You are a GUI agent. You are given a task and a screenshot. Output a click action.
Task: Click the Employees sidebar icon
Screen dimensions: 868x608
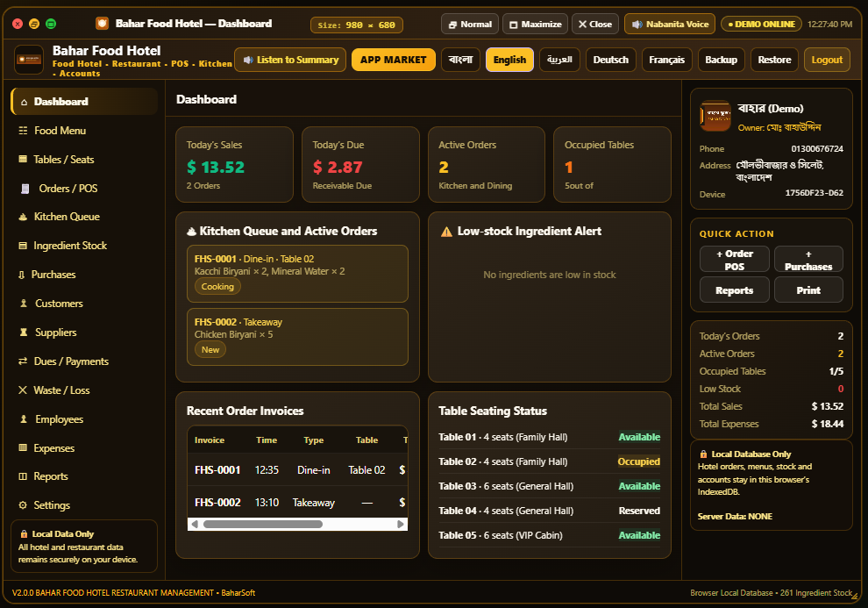pos(24,419)
